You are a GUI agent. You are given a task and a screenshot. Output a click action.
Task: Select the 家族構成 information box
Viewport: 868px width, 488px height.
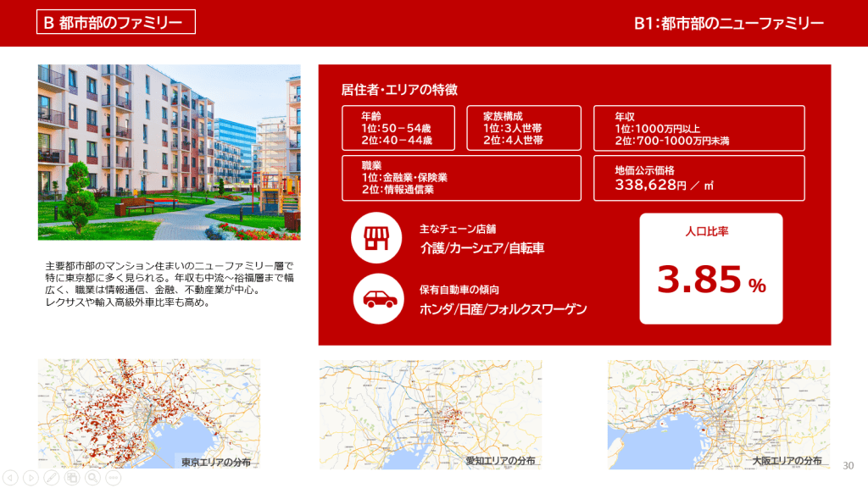(526, 128)
